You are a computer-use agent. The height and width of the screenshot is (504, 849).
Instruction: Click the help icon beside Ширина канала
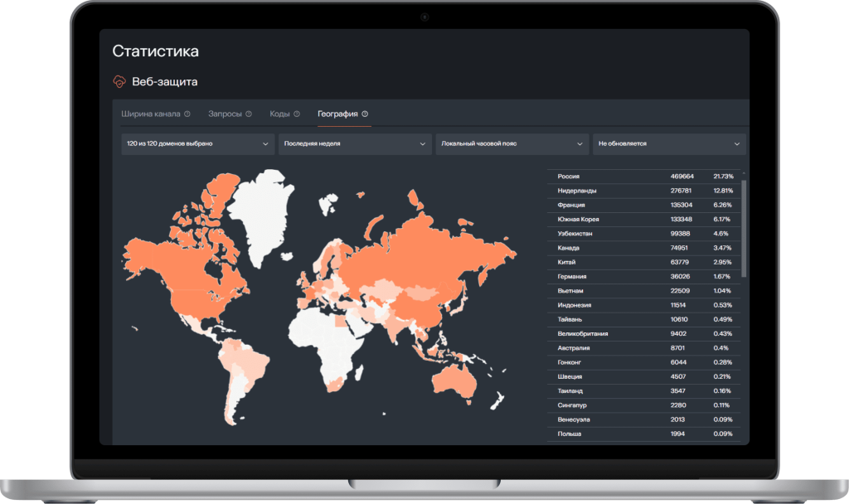(187, 114)
